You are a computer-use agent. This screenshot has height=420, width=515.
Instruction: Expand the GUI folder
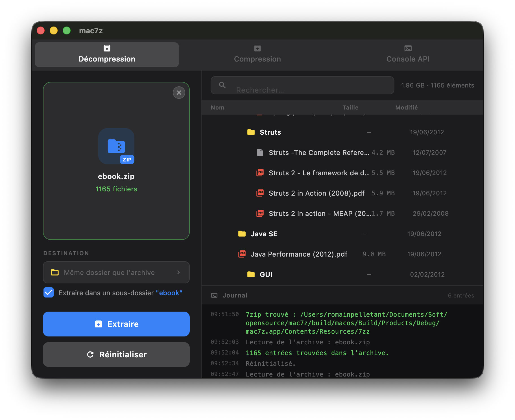(251, 274)
